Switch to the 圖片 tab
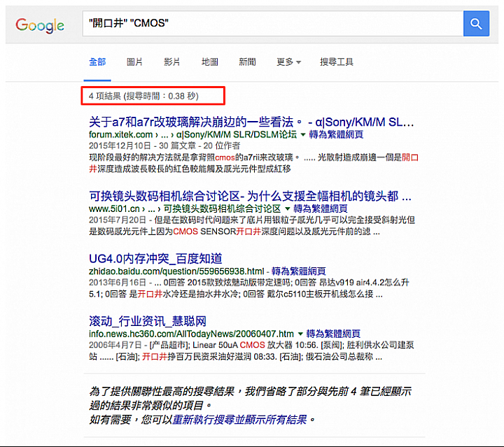This screenshot has width=504, height=447. 134,62
